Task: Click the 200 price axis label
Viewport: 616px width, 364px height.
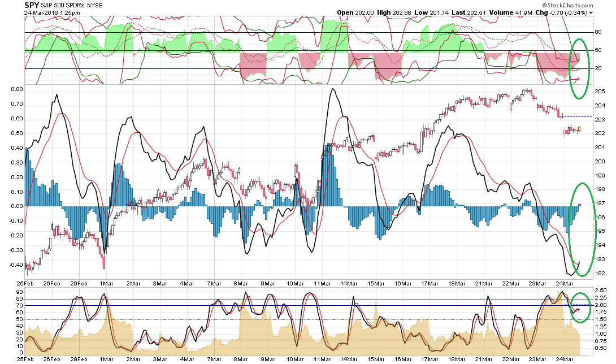Action: coord(600,161)
